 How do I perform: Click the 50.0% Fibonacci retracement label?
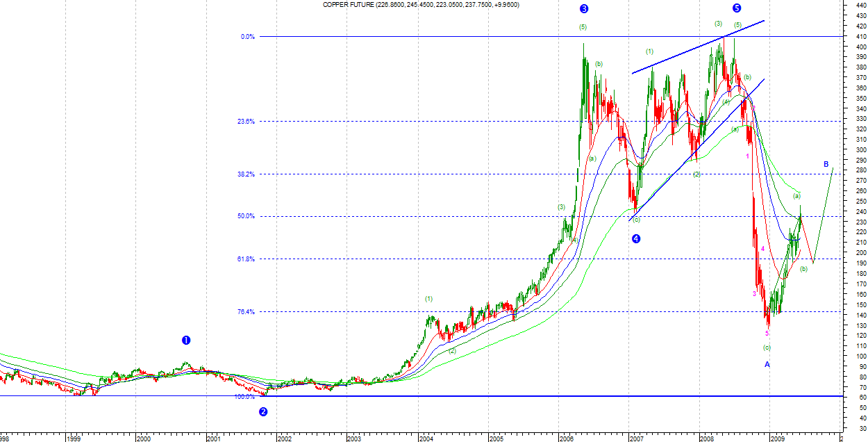tap(247, 216)
